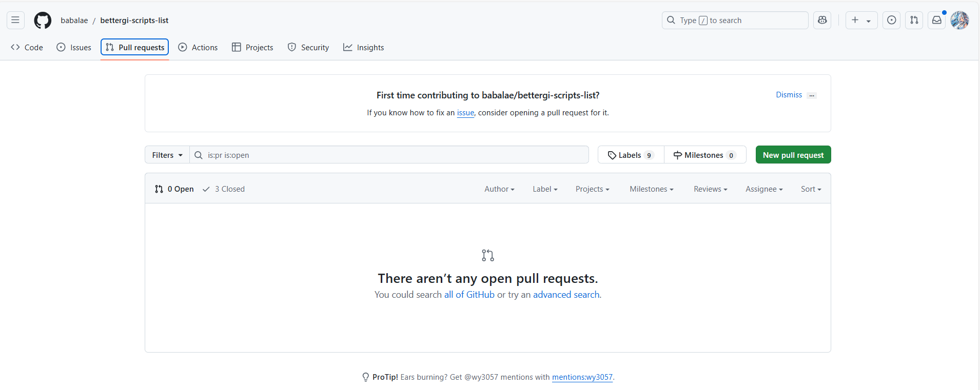Open the create new plus dropdown
The width and height of the screenshot is (980, 390).
pos(861,20)
